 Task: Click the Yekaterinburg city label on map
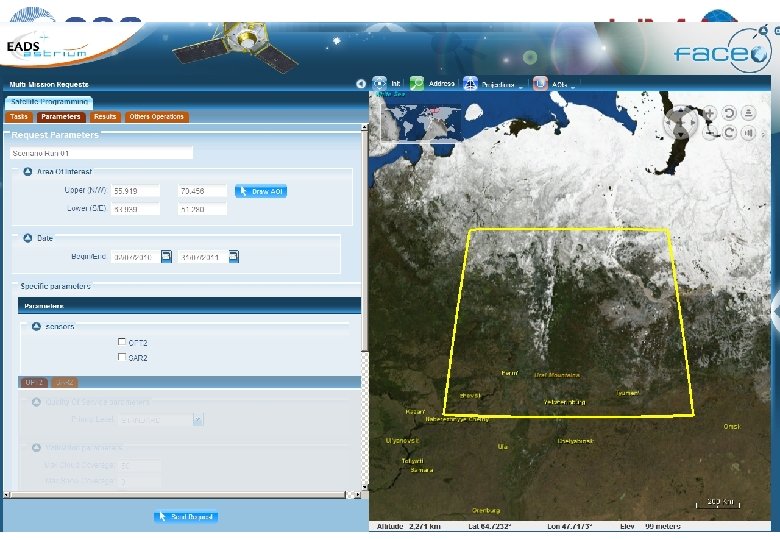565,402
